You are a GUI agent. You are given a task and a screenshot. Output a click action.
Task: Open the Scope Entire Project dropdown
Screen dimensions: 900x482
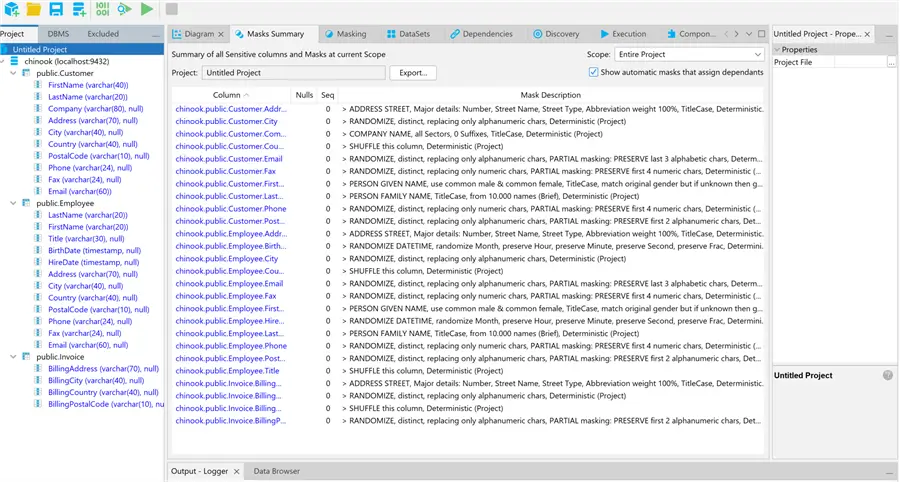pyautogui.click(x=689, y=55)
